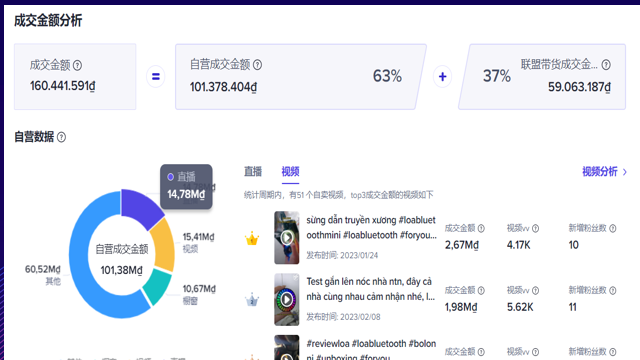Switch to the 直播 tab
Screen dimensions: 640x360
tap(253, 171)
